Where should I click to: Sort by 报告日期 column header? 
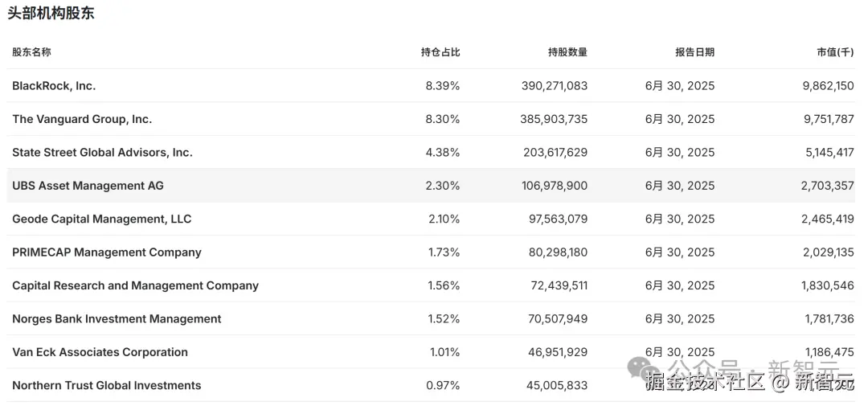click(x=694, y=52)
